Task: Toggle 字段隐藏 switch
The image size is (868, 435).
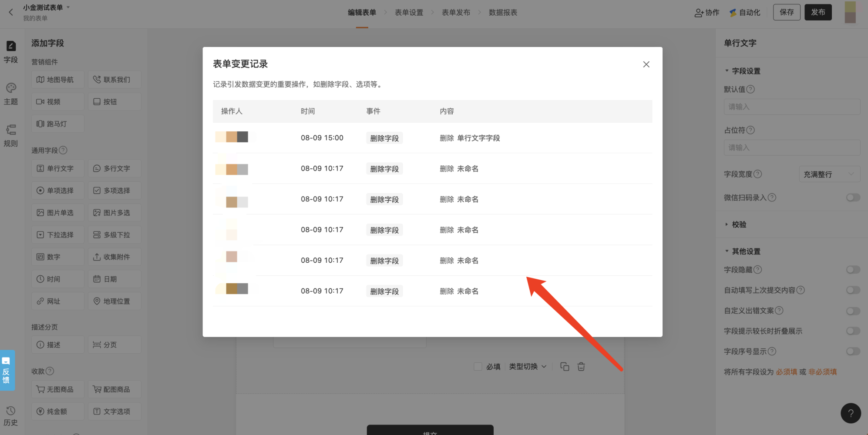Action: [x=853, y=270]
